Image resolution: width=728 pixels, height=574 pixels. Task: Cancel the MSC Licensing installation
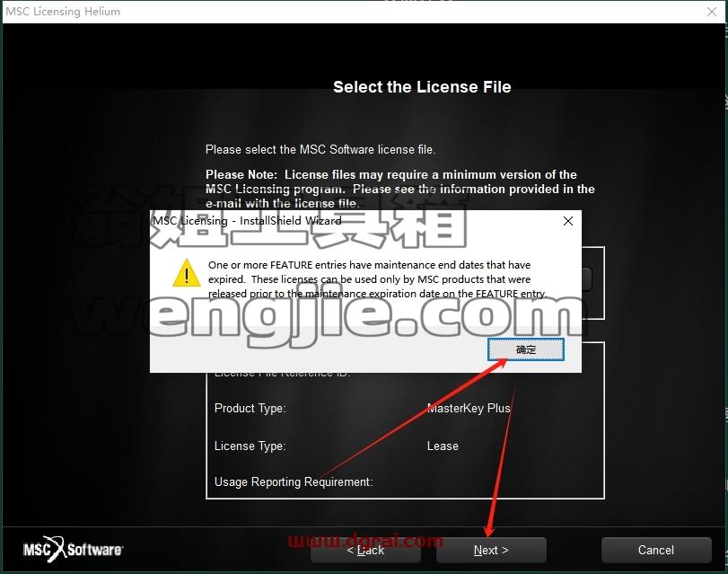coord(655,551)
